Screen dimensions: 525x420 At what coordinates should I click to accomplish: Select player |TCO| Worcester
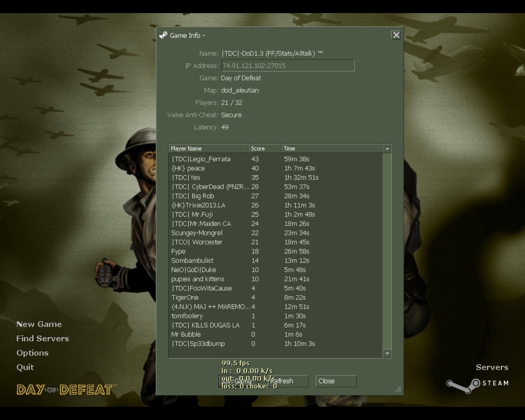(276, 242)
